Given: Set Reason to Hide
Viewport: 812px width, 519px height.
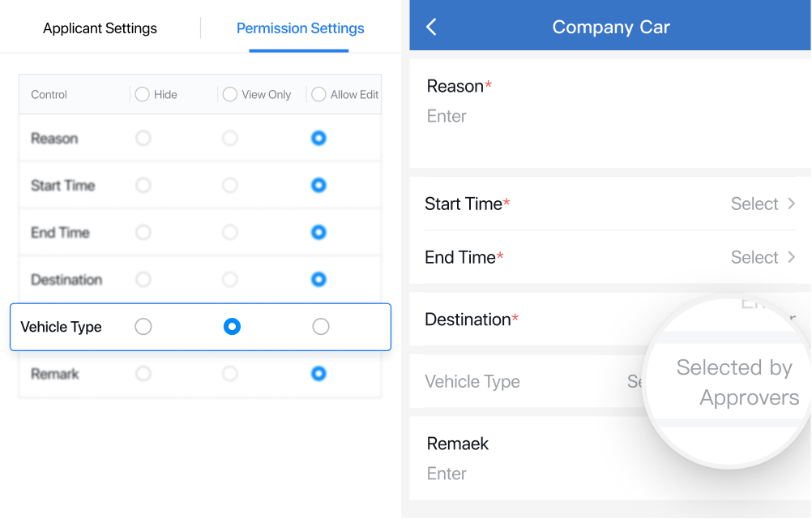Looking at the screenshot, I should click(x=143, y=139).
